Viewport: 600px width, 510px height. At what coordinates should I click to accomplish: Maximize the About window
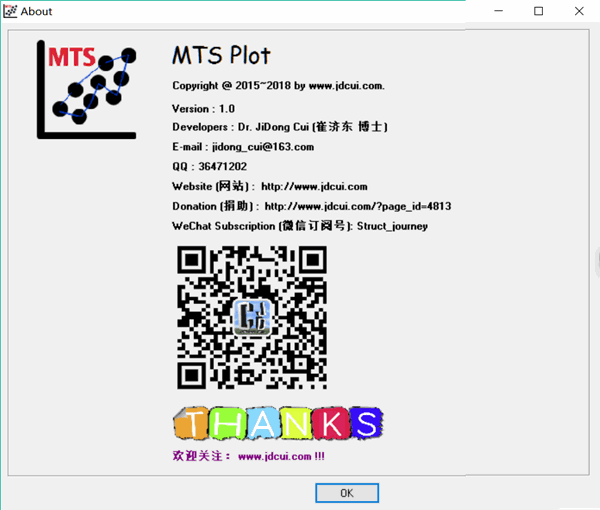[x=538, y=11]
